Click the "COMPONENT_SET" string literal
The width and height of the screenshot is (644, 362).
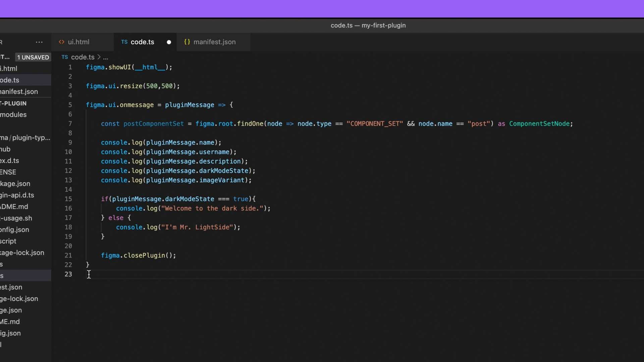click(x=375, y=124)
